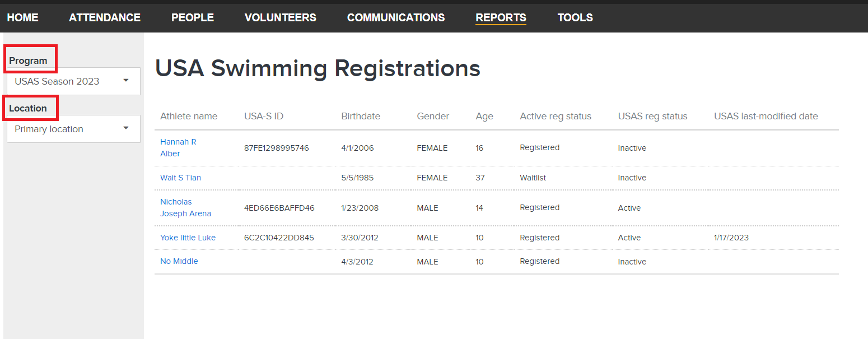Select the VOLUNTEERS menu
Screen dimensions: 868x339
(x=281, y=17)
